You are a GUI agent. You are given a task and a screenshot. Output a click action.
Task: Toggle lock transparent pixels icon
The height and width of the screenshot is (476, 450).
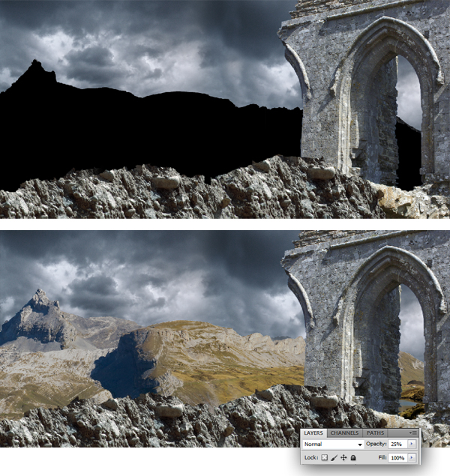pos(324,457)
